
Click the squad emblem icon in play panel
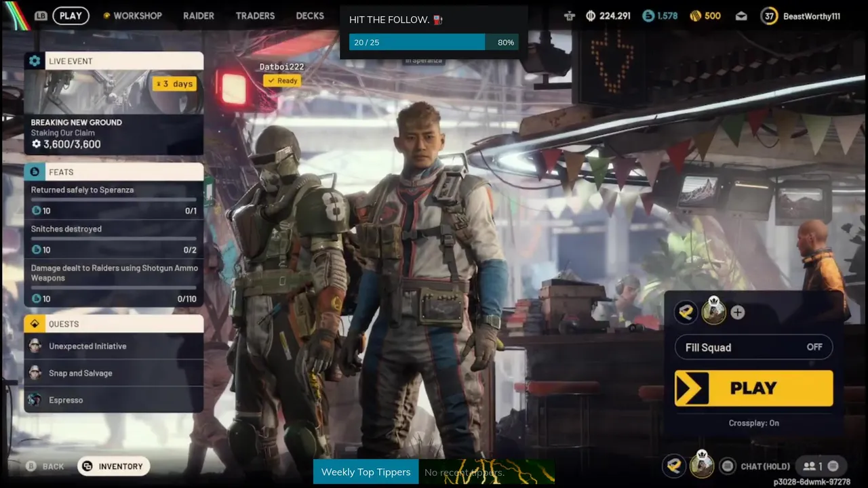(x=686, y=312)
